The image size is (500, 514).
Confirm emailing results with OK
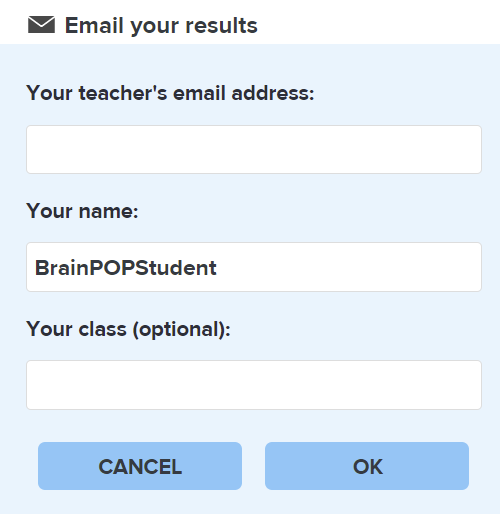click(x=367, y=466)
